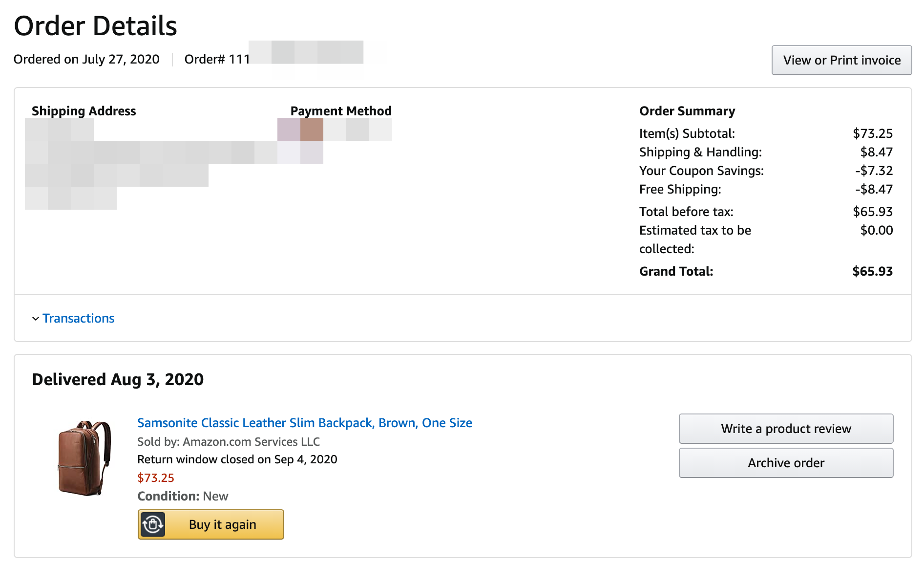Click the blurred payment card logo
Image resolution: width=924 pixels, height=565 pixels.
(x=300, y=130)
